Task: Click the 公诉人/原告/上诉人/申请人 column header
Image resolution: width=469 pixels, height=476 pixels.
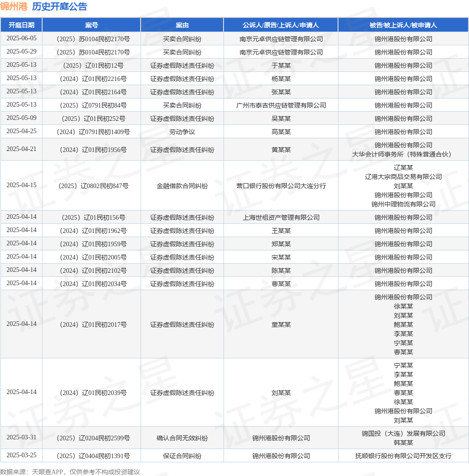Action: tap(281, 25)
